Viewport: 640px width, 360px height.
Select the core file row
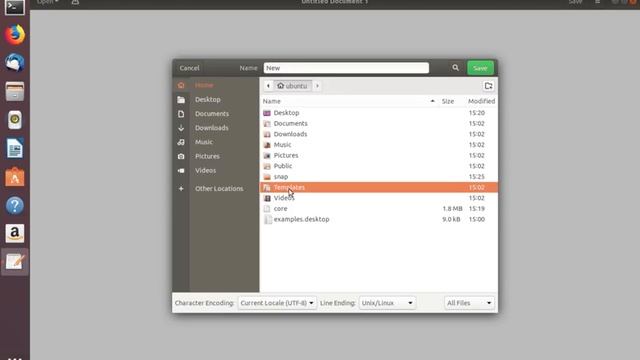tap(379, 209)
